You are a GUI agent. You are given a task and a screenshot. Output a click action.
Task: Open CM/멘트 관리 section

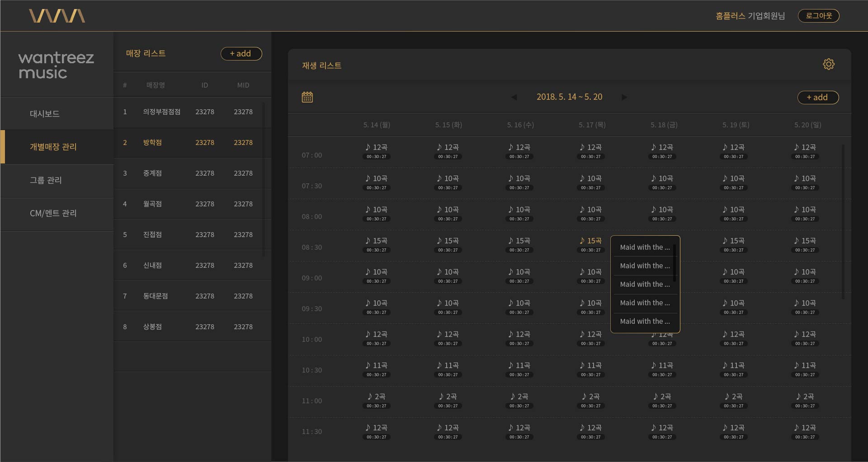(x=53, y=213)
